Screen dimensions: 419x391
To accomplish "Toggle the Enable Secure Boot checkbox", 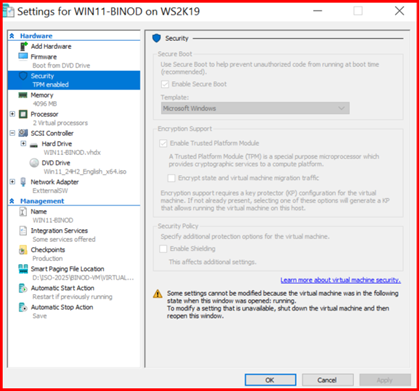I will (x=165, y=84).
